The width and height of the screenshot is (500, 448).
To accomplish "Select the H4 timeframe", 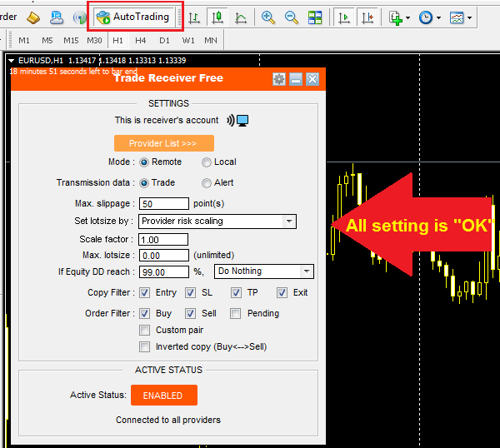I will [141, 41].
